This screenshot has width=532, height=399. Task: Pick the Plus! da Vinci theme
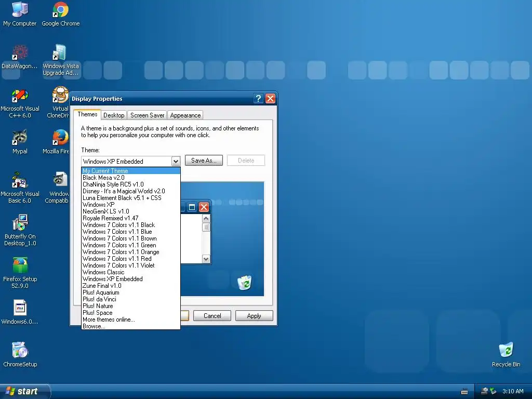coord(130,299)
